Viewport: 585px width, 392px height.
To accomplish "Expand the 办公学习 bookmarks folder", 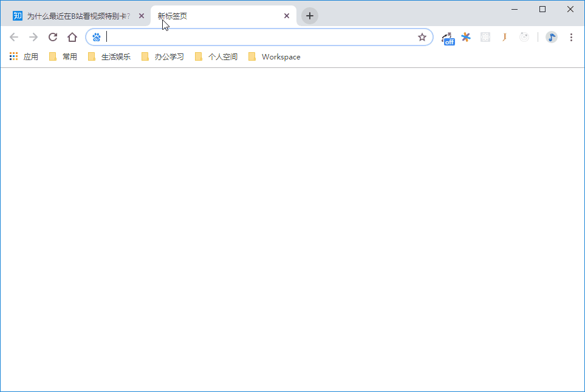I will (162, 56).
